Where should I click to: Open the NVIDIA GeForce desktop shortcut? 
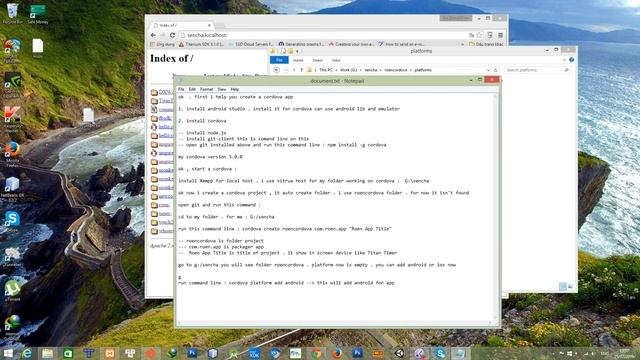[x=12, y=84]
